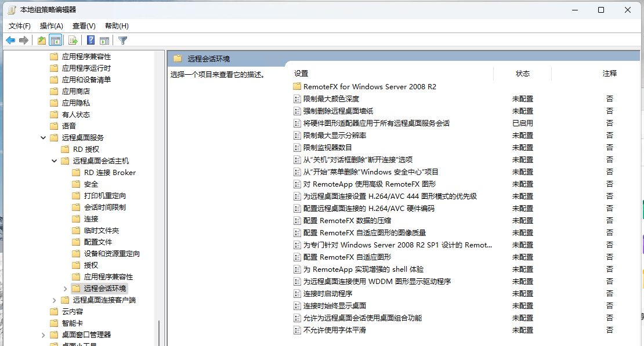
Task: Expand the 桌面窗口管理器 tree node
Action: coord(44,335)
